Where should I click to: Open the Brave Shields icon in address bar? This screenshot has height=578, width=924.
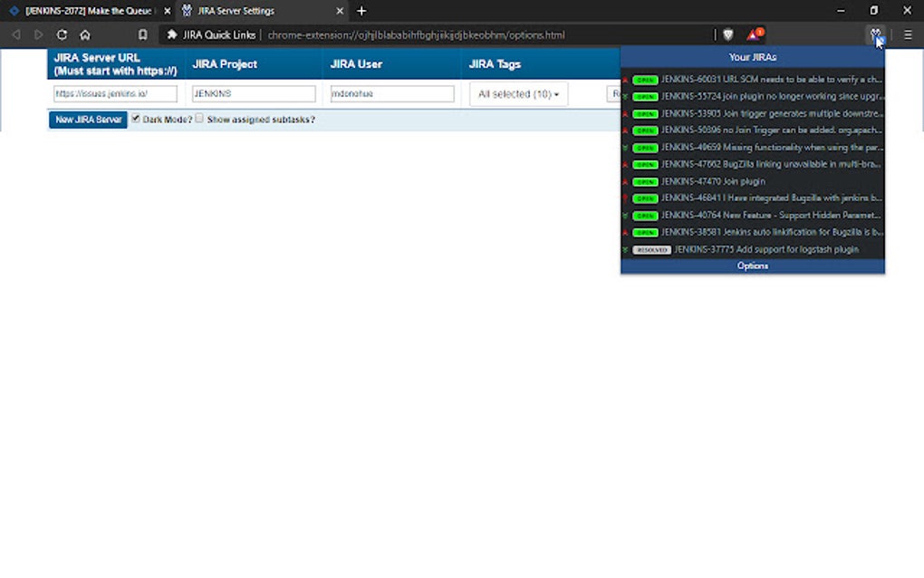tap(727, 34)
